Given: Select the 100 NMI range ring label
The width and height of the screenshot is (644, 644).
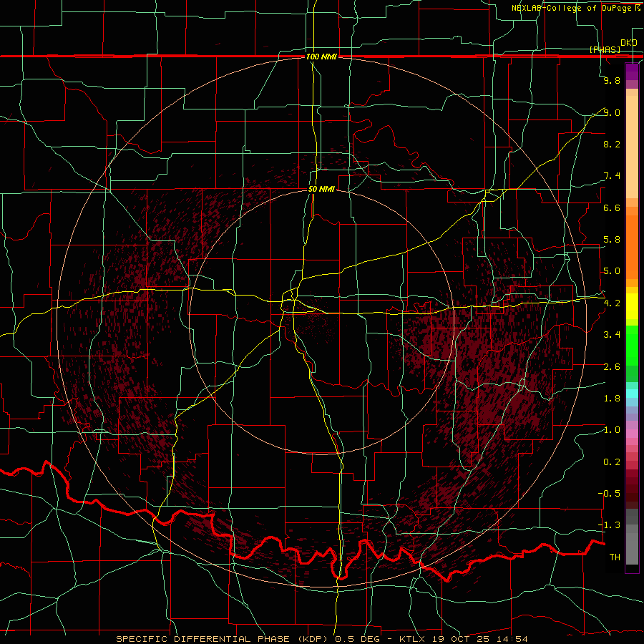Looking at the screenshot, I should [321, 57].
